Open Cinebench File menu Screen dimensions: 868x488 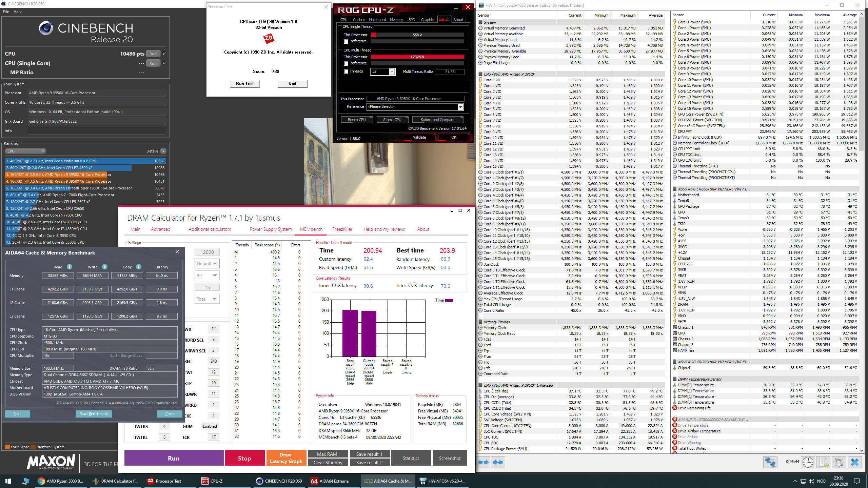6,12
